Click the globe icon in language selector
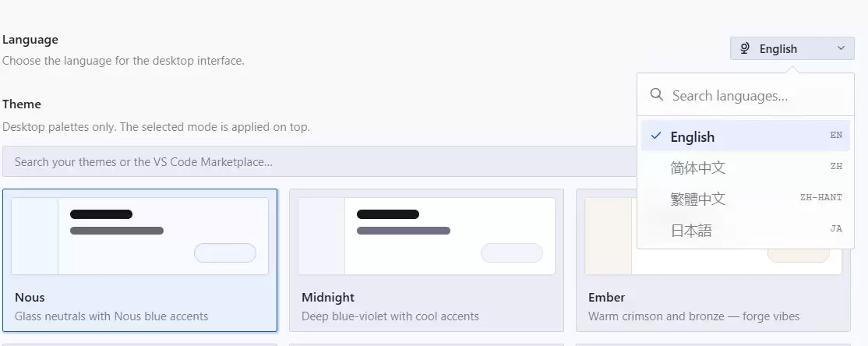 click(745, 49)
